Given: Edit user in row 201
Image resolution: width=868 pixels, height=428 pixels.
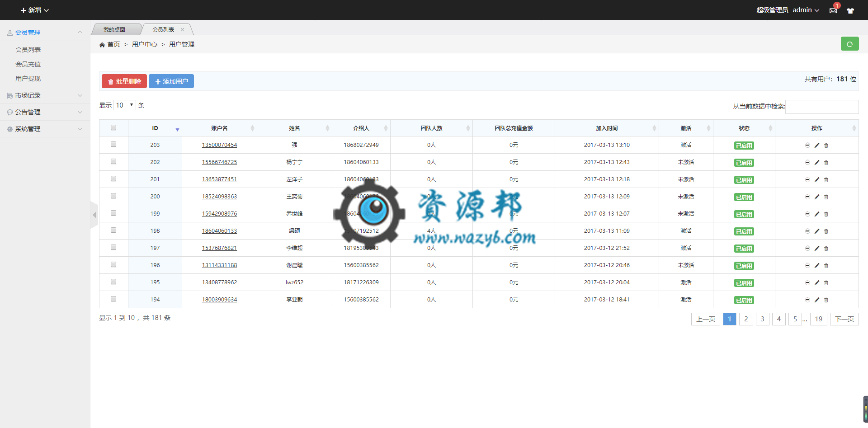Looking at the screenshot, I should coord(817,180).
